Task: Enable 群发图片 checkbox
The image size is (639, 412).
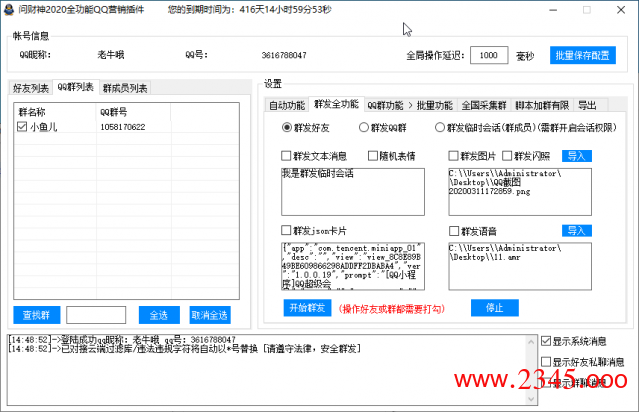Action: (x=453, y=156)
